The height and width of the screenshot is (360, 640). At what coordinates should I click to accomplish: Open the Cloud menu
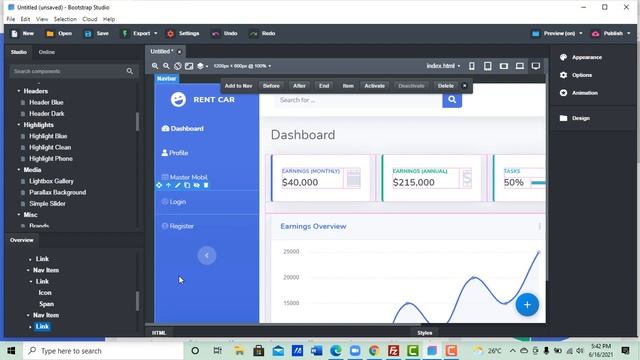click(x=90, y=19)
